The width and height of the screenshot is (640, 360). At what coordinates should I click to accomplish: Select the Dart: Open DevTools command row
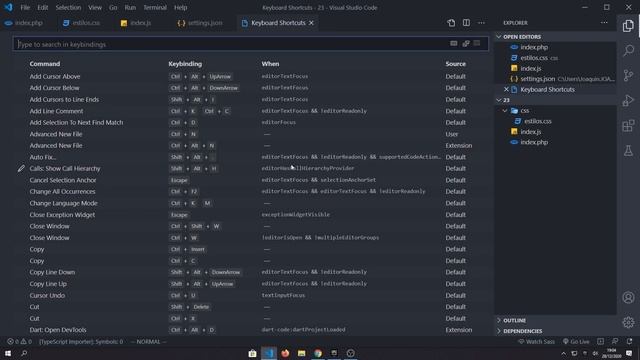click(251, 330)
